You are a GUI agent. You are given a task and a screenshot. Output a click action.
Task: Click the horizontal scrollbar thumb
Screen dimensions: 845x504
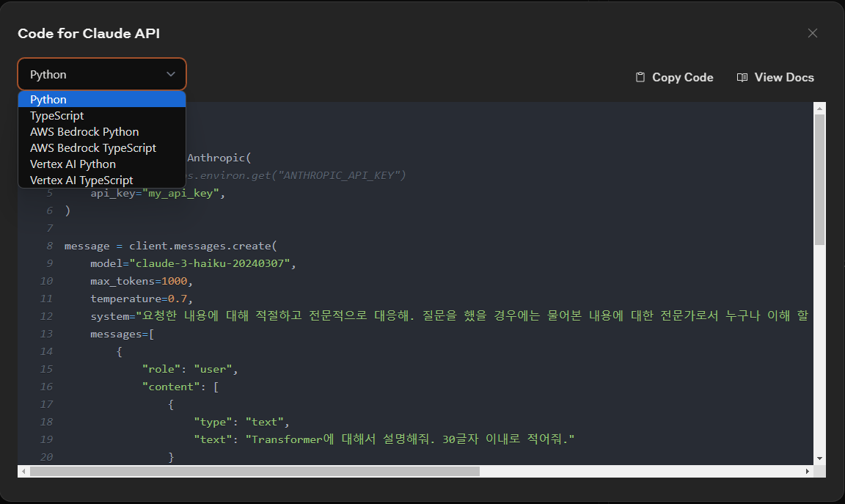point(255,471)
